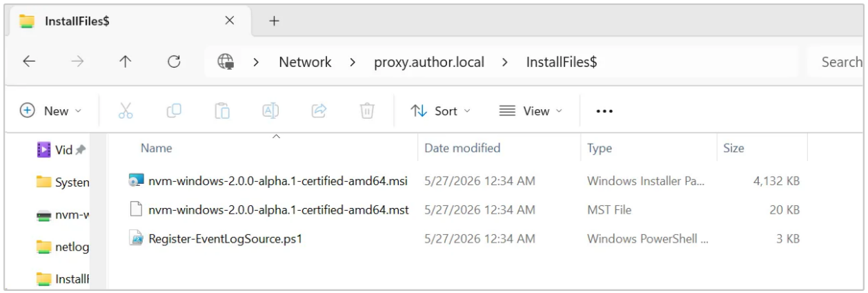
Task: Click the Copy icon in toolbar
Action: [174, 111]
